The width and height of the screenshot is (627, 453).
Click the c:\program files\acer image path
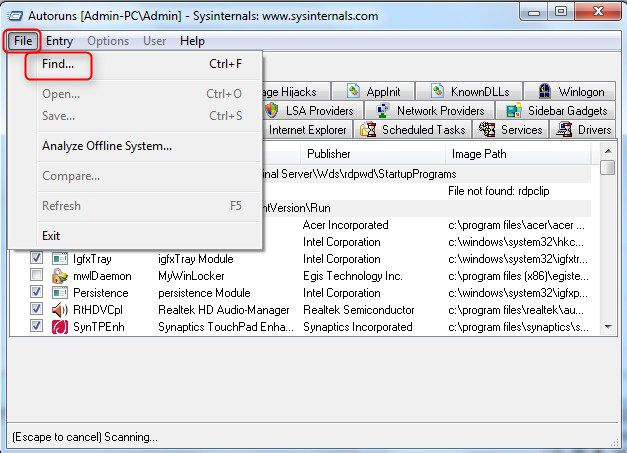(516, 225)
